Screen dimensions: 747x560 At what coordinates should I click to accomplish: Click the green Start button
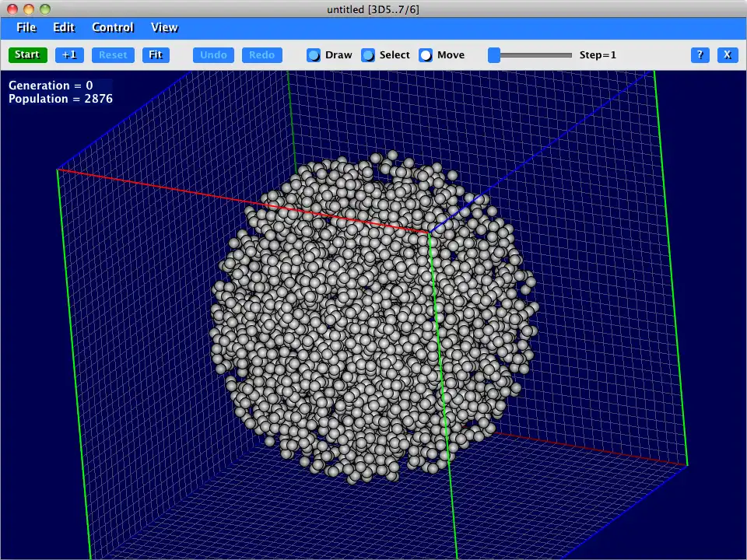(27, 54)
